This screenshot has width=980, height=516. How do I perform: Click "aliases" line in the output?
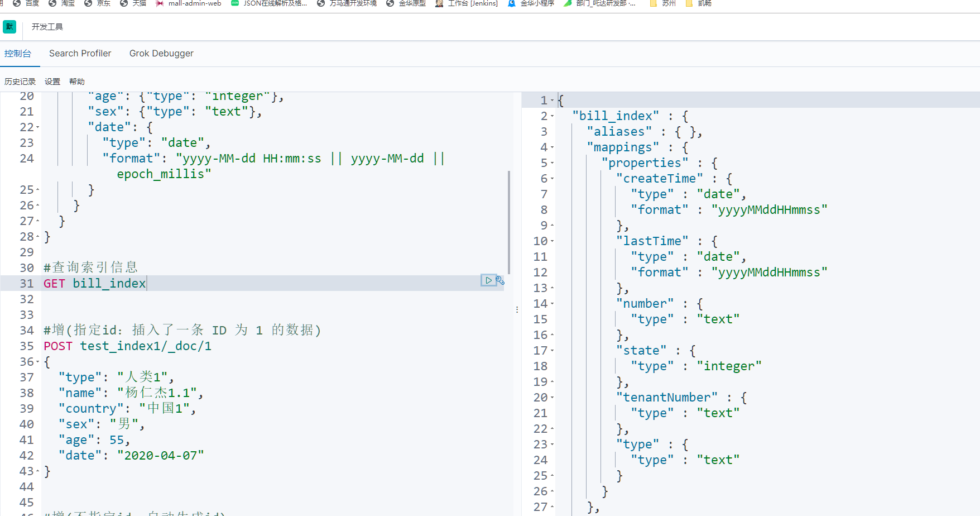(645, 132)
